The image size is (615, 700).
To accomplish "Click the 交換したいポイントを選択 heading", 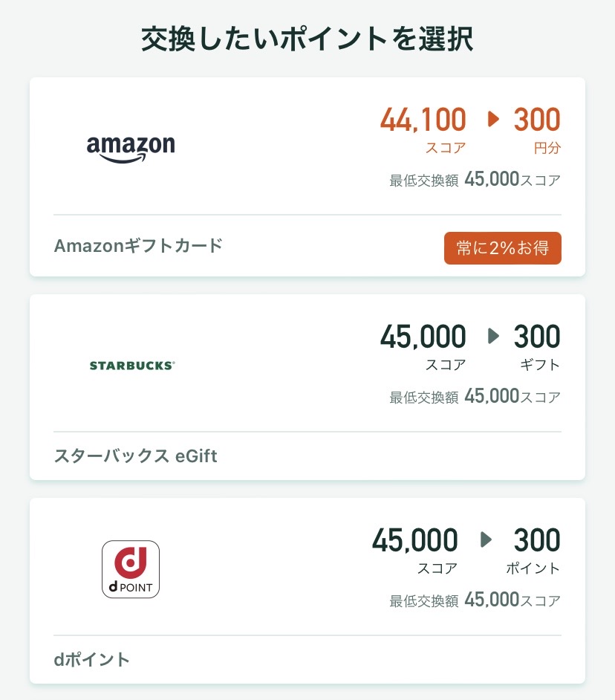I will [x=307, y=39].
